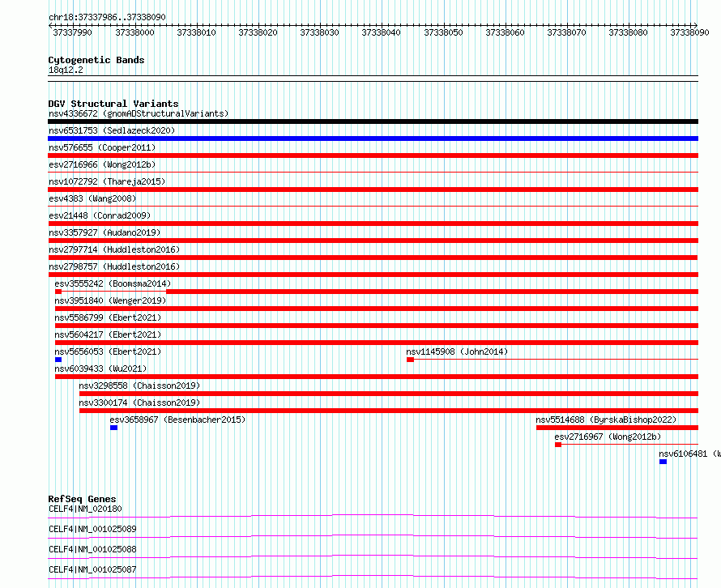Select CELF4|NM_001025088 transcript label
Viewport: 721px width, 588px height.
click(x=92, y=549)
